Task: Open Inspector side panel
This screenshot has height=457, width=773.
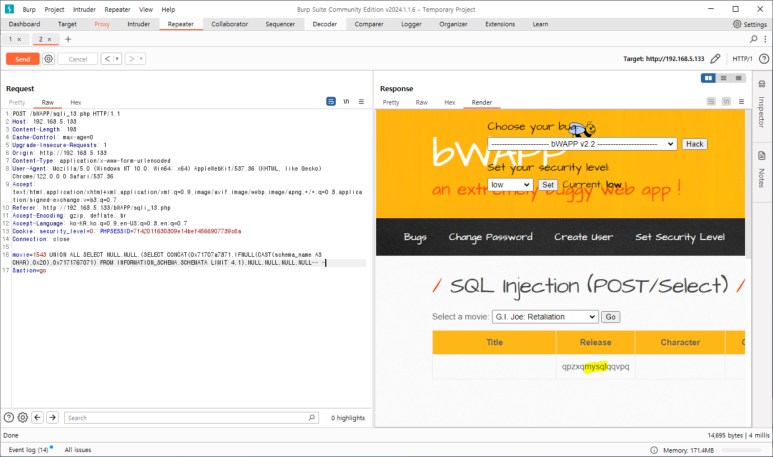Action: pyautogui.click(x=762, y=105)
